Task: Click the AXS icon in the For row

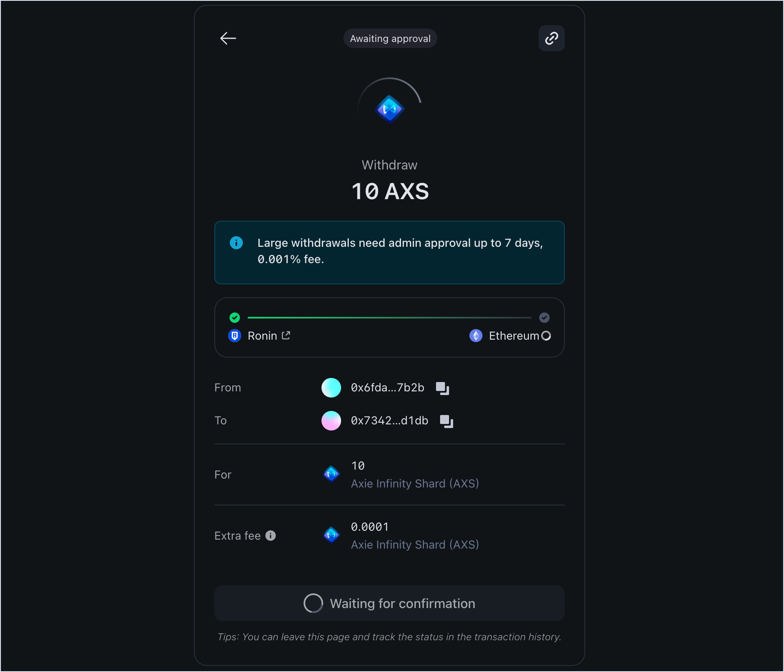Action: click(331, 474)
